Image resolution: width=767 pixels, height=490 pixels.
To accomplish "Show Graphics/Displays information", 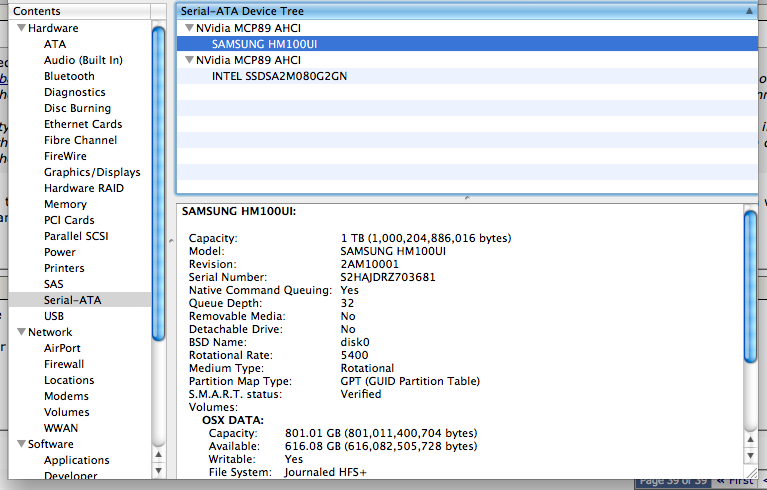I will tap(92, 172).
